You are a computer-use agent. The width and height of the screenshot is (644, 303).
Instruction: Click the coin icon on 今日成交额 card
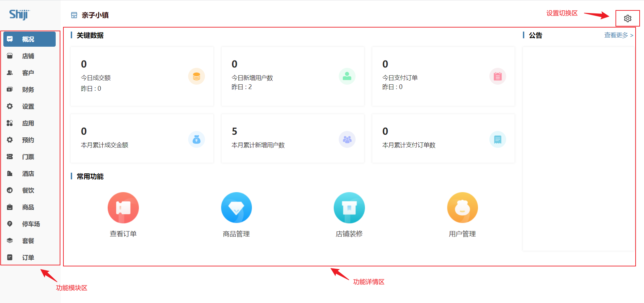(x=197, y=76)
